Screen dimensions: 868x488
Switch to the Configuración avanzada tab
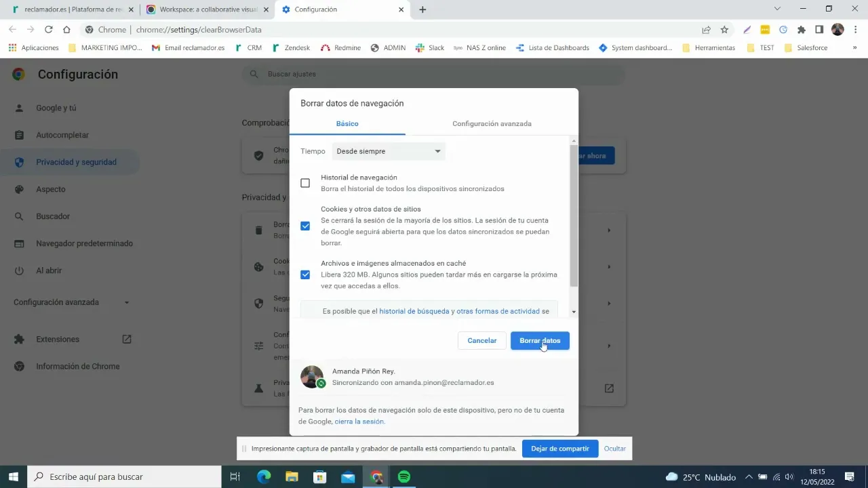click(492, 124)
